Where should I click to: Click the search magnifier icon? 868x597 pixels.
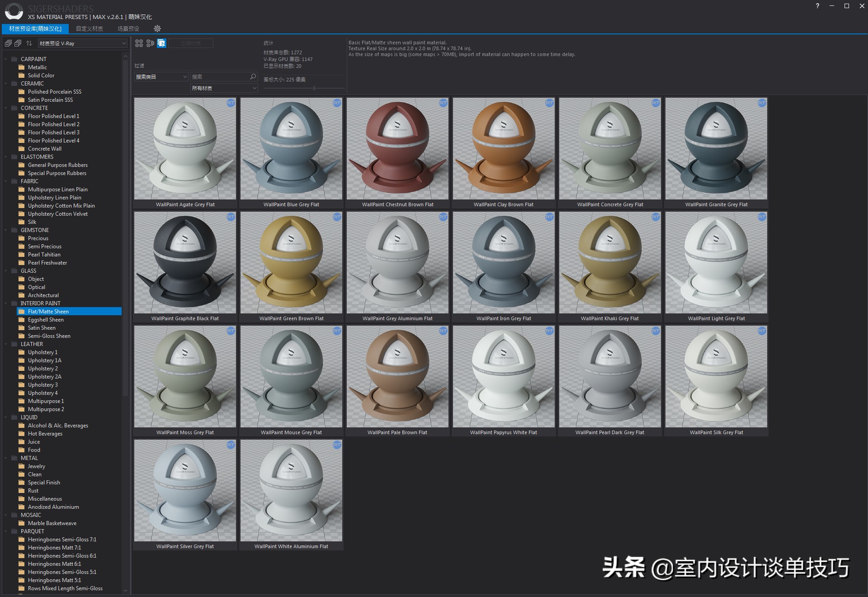pyautogui.click(x=253, y=77)
